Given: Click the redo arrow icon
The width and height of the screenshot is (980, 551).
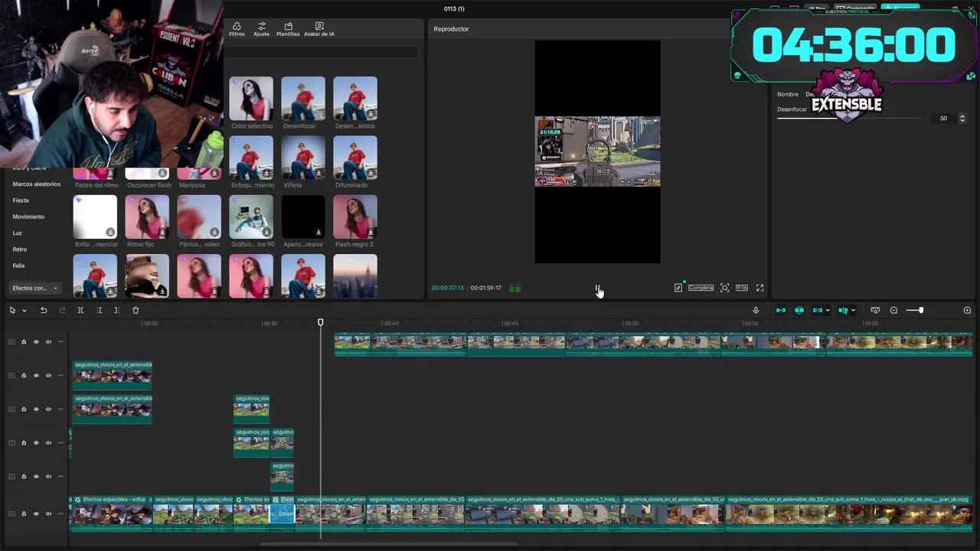Looking at the screenshot, I should (x=62, y=310).
